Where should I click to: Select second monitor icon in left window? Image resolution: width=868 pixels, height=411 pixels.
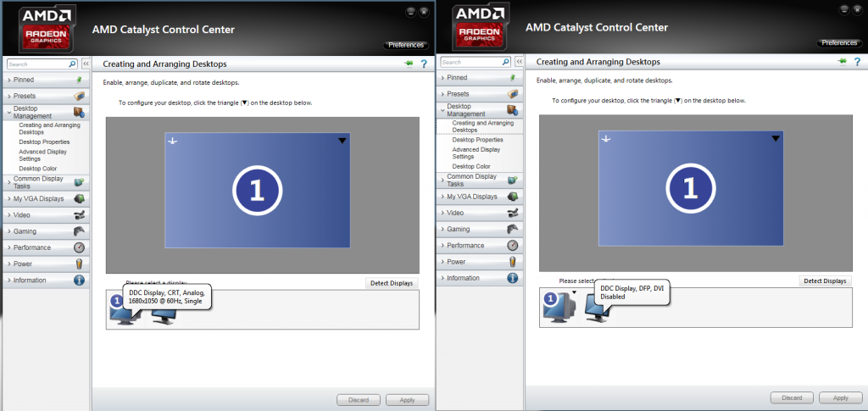tap(164, 315)
